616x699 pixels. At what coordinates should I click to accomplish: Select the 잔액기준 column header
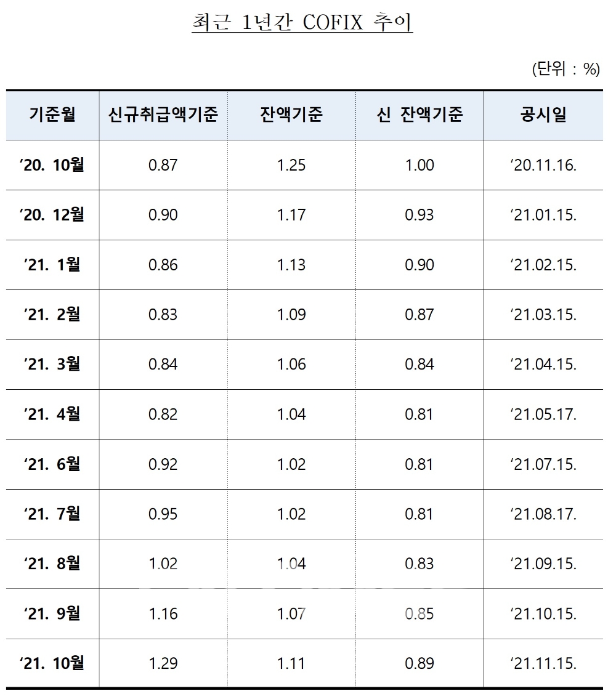(x=291, y=115)
